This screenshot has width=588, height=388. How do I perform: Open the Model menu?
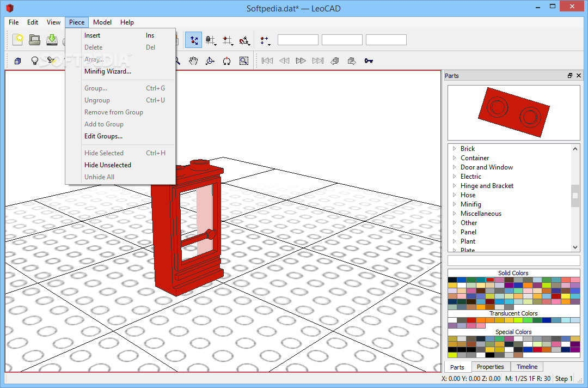point(102,22)
